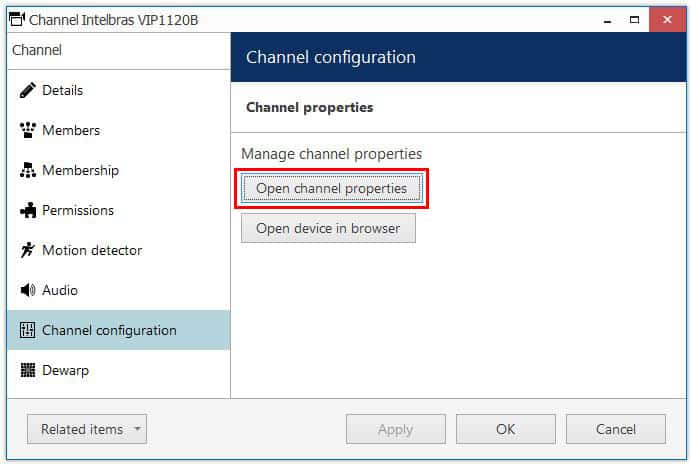
Task: Click the Channel configuration sliders icon
Action: [x=27, y=331]
